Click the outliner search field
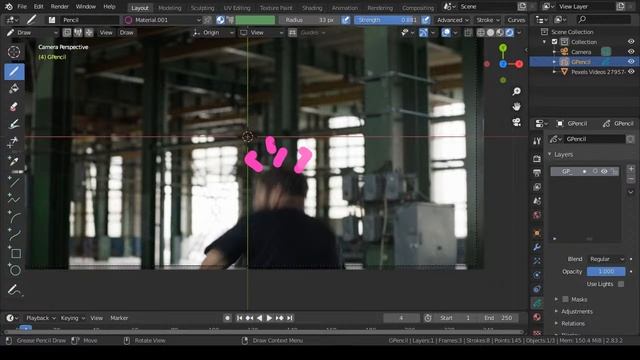Viewport: 640px width, 360px height. [x=604, y=19]
